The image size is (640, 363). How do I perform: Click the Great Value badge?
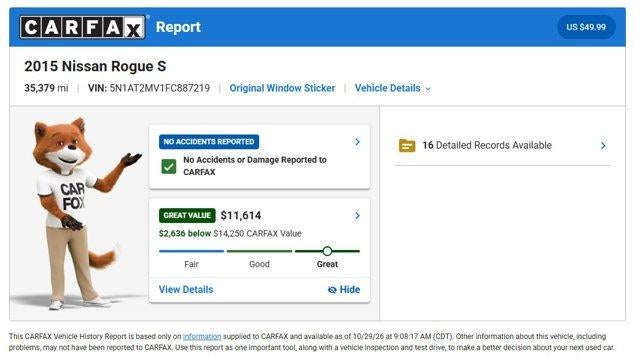click(187, 215)
